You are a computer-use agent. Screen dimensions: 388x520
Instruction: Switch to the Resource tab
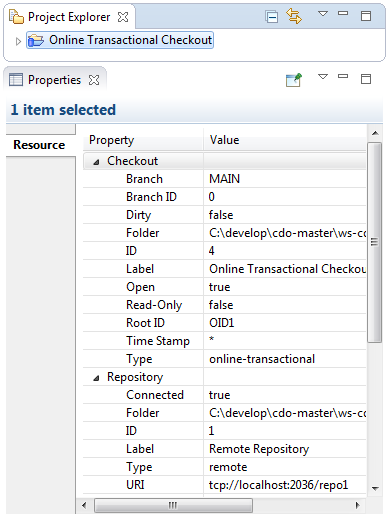coord(39,145)
